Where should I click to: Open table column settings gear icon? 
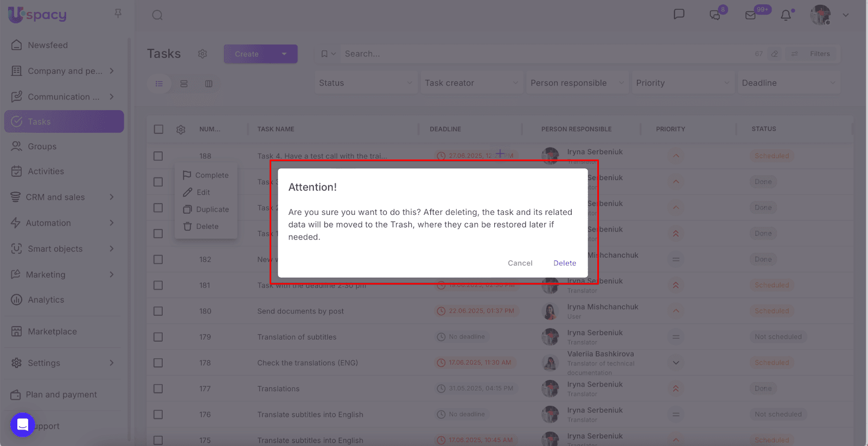pyautogui.click(x=181, y=129)
